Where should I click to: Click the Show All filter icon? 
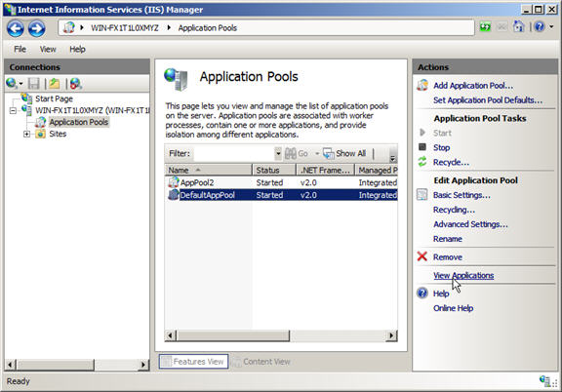328,153
